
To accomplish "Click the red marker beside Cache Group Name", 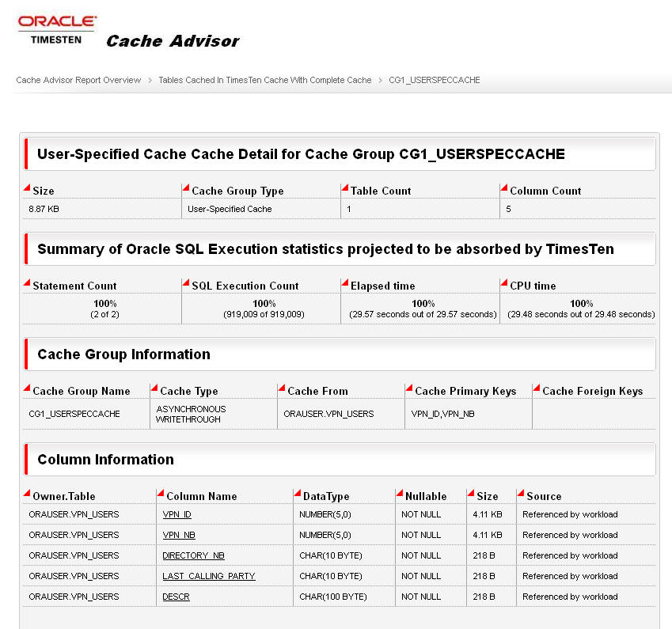I will 27,388.
